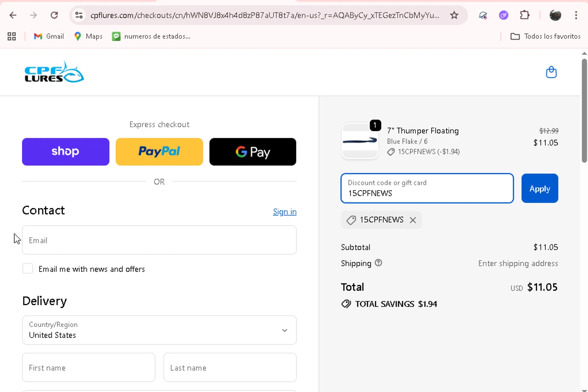
Task: Remove the 15CPFNEWS discount tag
Action: [413, 220]
